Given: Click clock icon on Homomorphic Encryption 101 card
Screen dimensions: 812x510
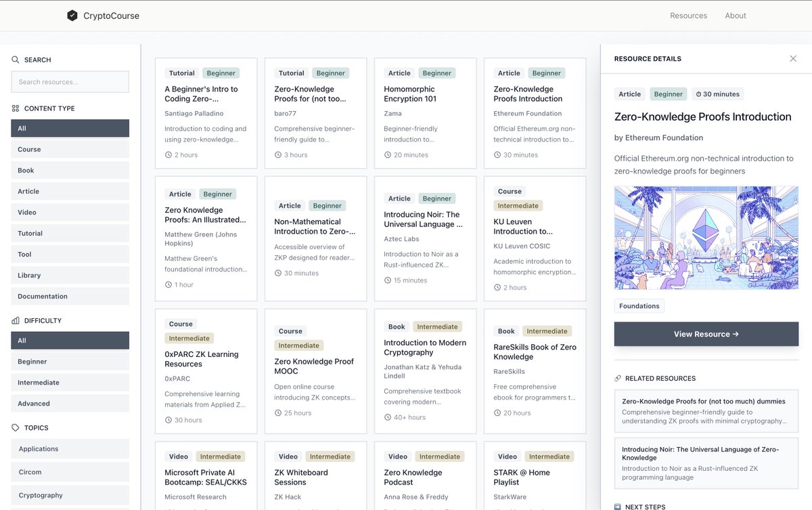Looking at the screenshot, I should click(x=388, y=155).
